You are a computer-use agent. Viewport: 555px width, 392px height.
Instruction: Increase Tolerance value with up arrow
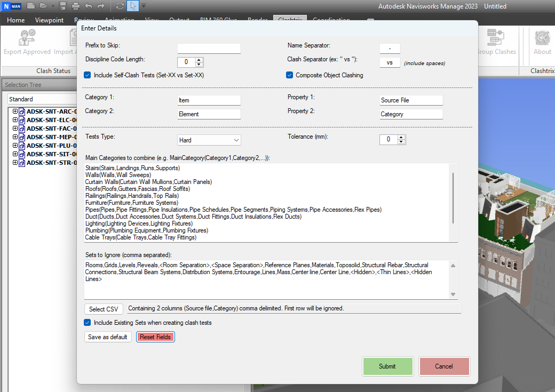(x=401, y=137)
